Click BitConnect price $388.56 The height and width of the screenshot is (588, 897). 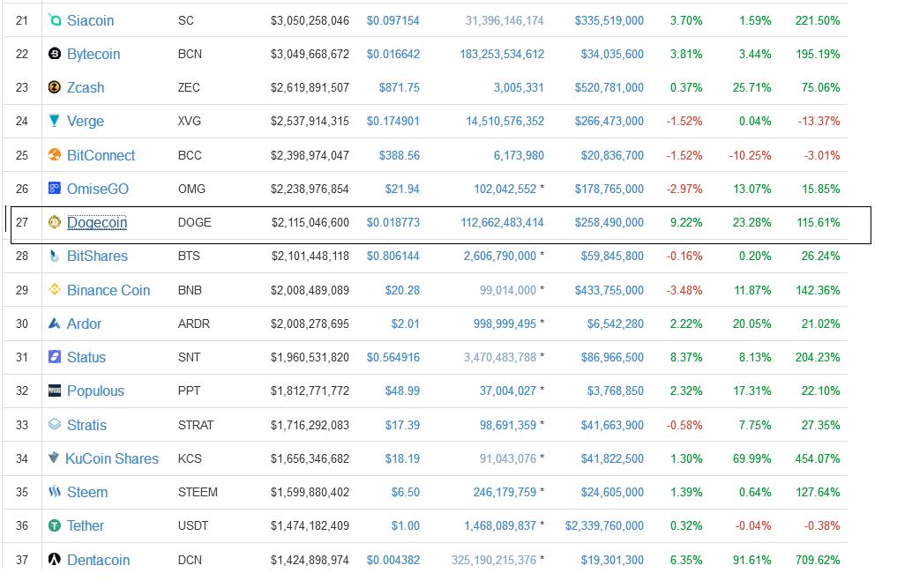[x=400, y=155]
